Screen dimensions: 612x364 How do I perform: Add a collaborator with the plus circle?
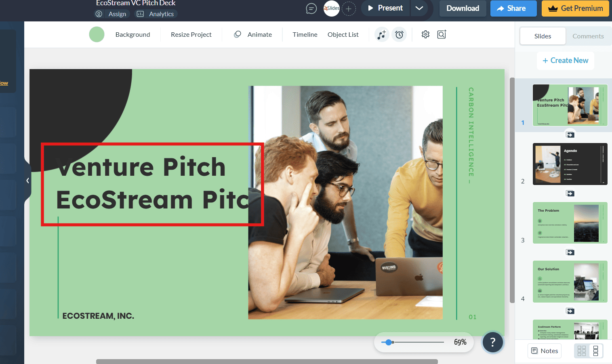tap(349, 8)
